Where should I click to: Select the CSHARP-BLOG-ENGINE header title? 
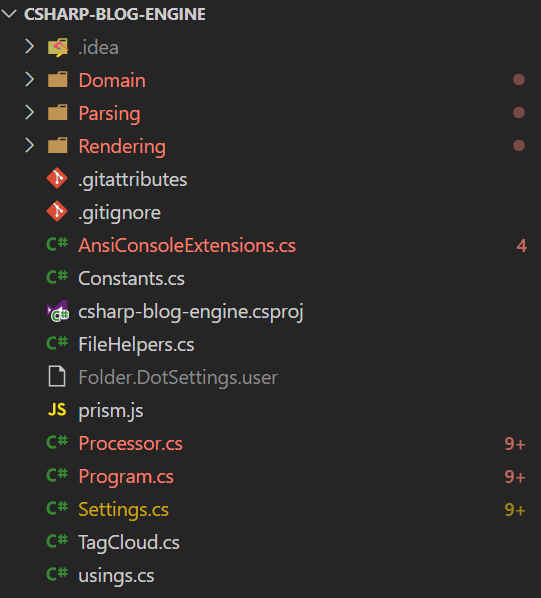click(x=115, y=14)
